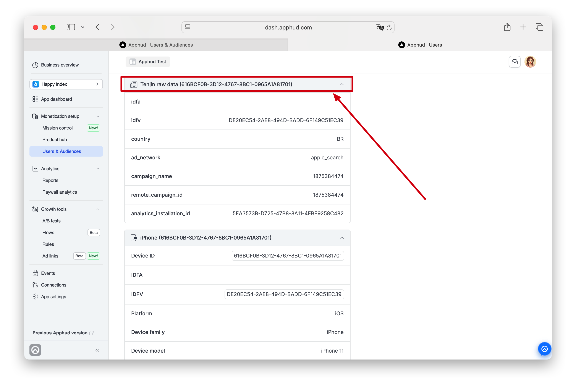Select the remote_campaign_id value 1875384474
The image size is (576, 392).
point(328,195)
